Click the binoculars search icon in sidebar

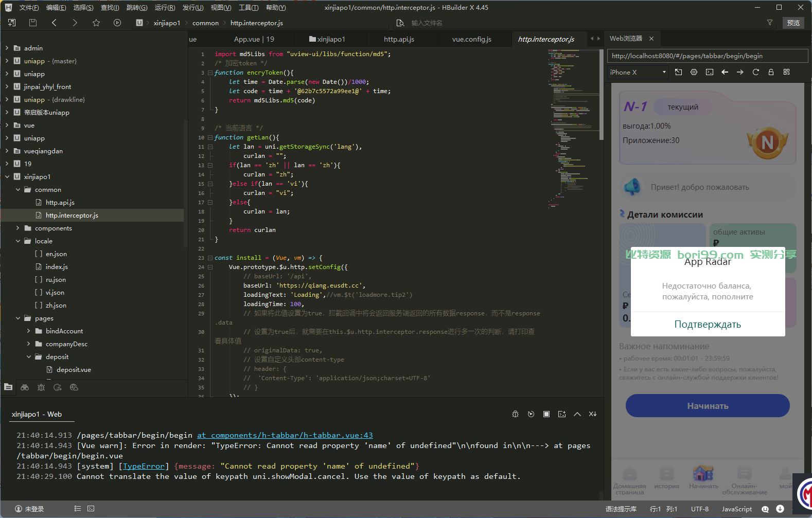point(25,387)
